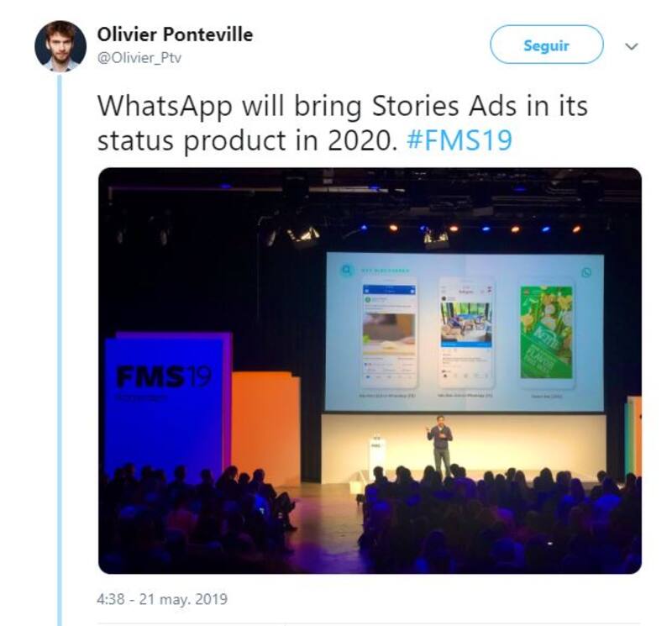The width and height of the screenshot is (672, 626).
Task: Click the blue vertical thread line
Action: 60,336
